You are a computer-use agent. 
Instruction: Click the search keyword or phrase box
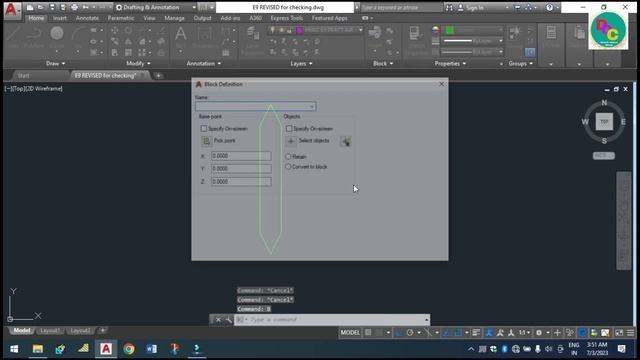(x=401, y=7)
